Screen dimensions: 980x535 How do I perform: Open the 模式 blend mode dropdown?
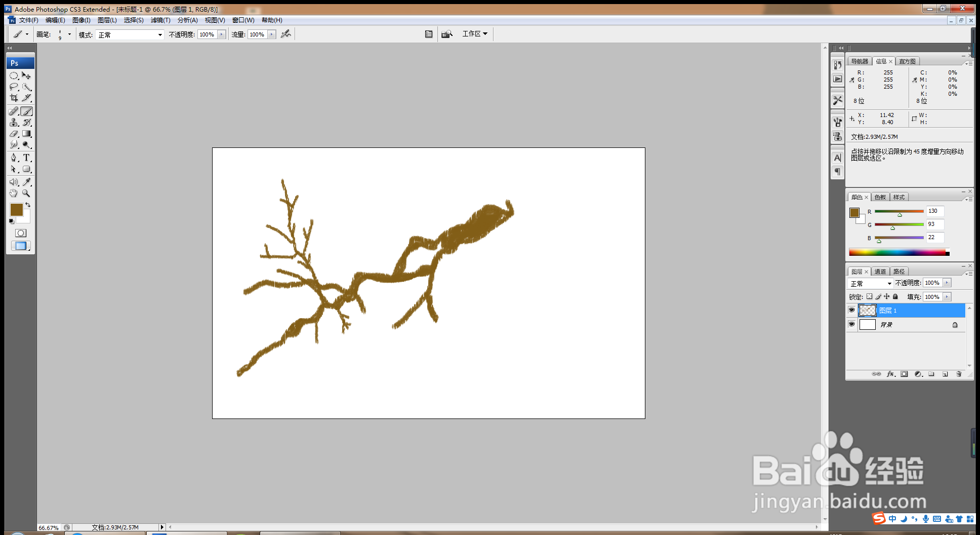(130, 34)
